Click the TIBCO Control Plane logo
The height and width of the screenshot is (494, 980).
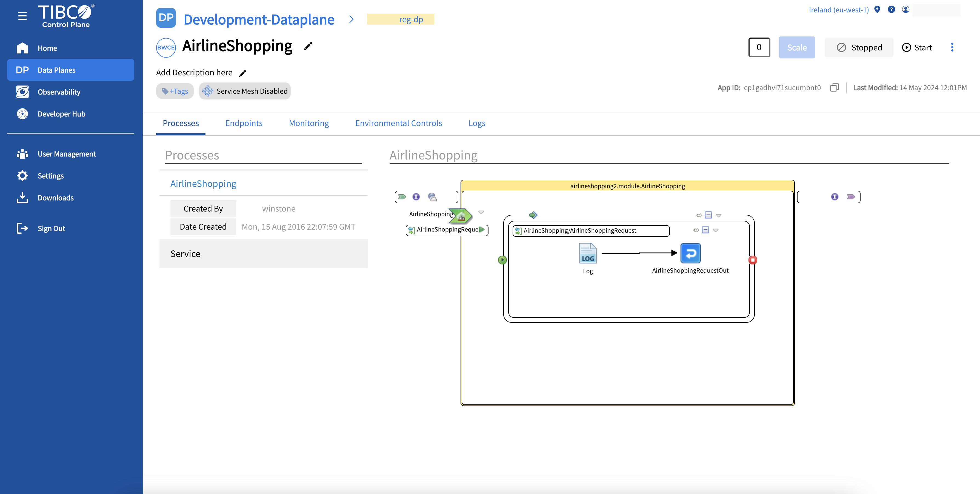point(66,16)
